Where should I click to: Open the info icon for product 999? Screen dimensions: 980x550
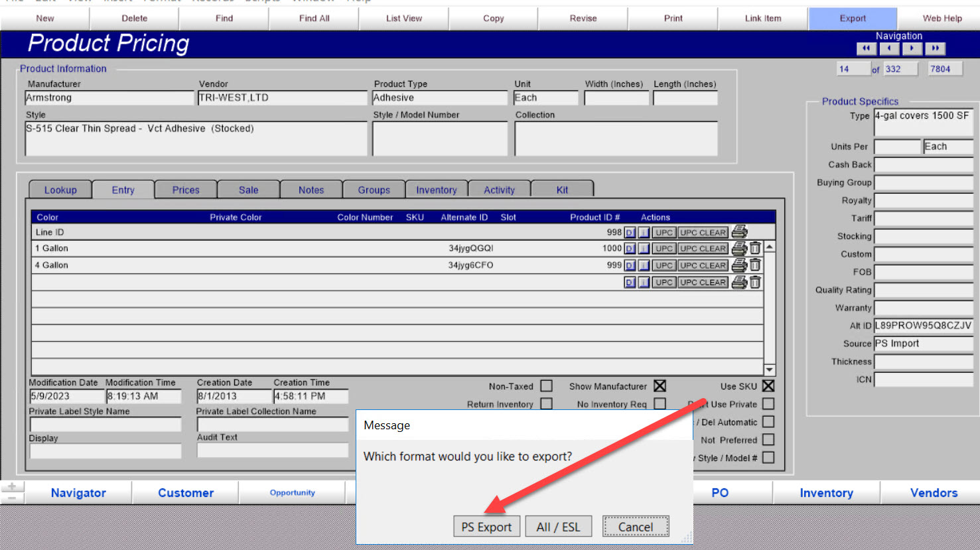click(644, 265)
